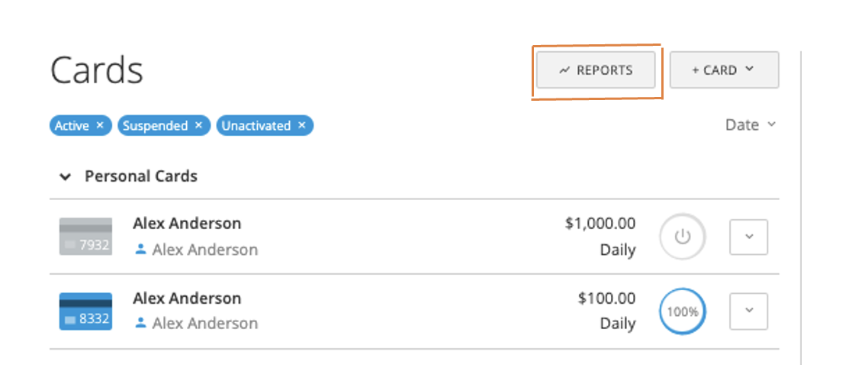Expand options chevron for card 7932
The width and height of the screenshot is (868, 371).
pyautogui.click(x=748, y=237)
